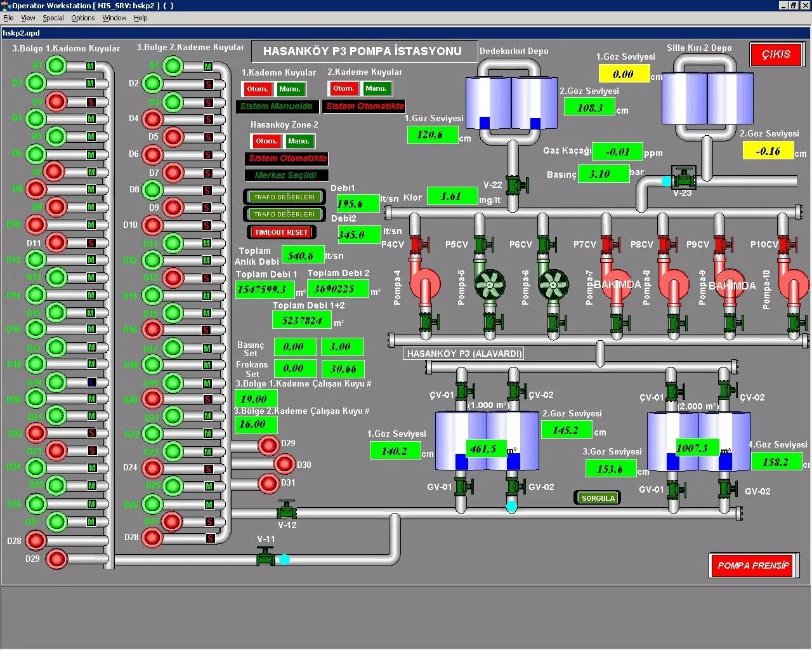Select the green D8 well lamp in 2.Kademe column
The width and height of the screenshot is (812, 650).
click(152, 189)
